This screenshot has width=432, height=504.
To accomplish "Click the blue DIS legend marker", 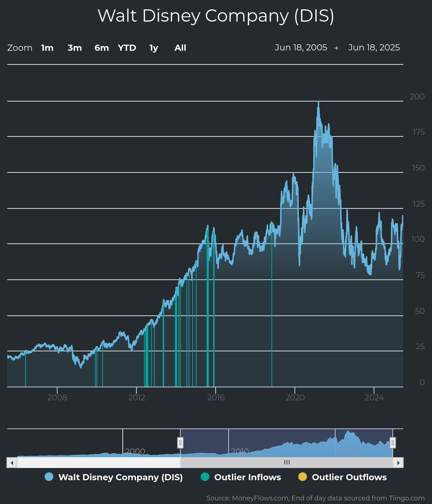I will [x=49, y=477].
